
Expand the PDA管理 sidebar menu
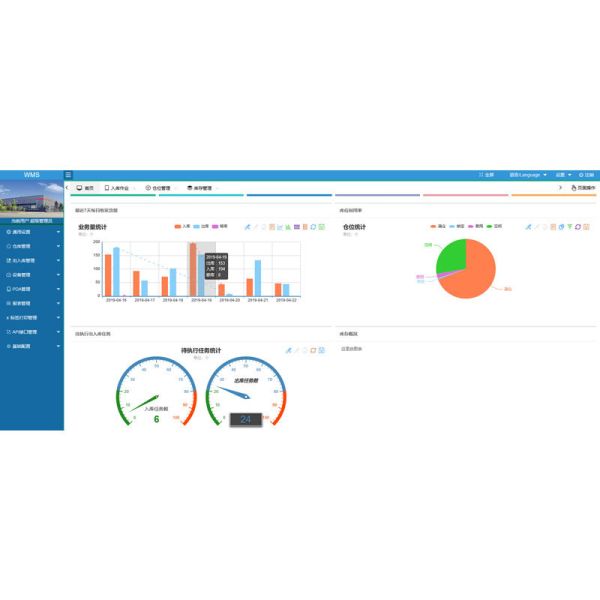coord(30,289)
